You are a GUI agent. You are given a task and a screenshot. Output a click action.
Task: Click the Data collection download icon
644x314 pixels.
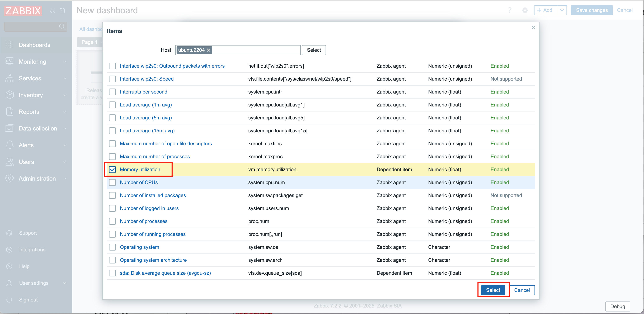(9, 128)
